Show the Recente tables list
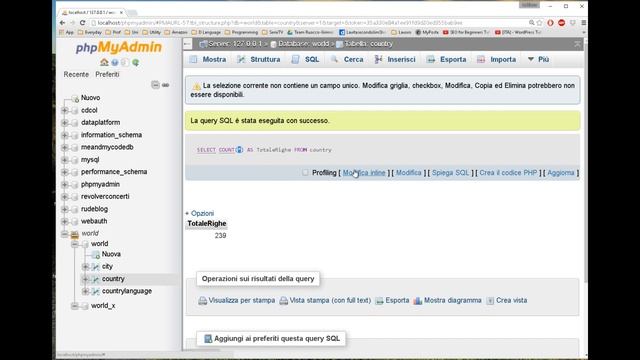 click(76, 74)
